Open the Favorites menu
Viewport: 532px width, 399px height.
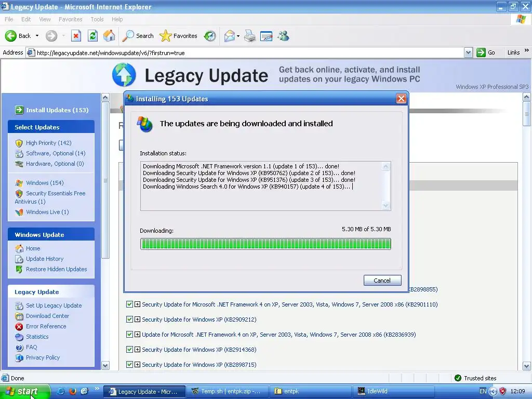pyautogui.click(x=70, y=19)
